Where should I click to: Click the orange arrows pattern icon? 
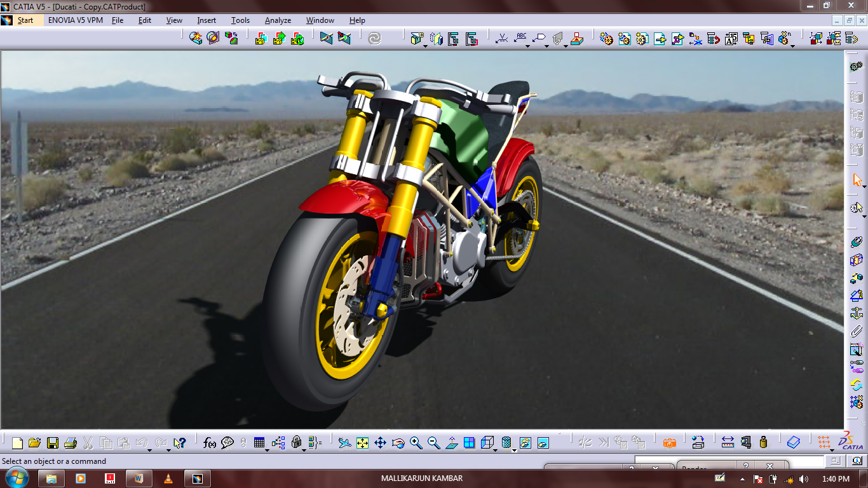click(824, 442)
